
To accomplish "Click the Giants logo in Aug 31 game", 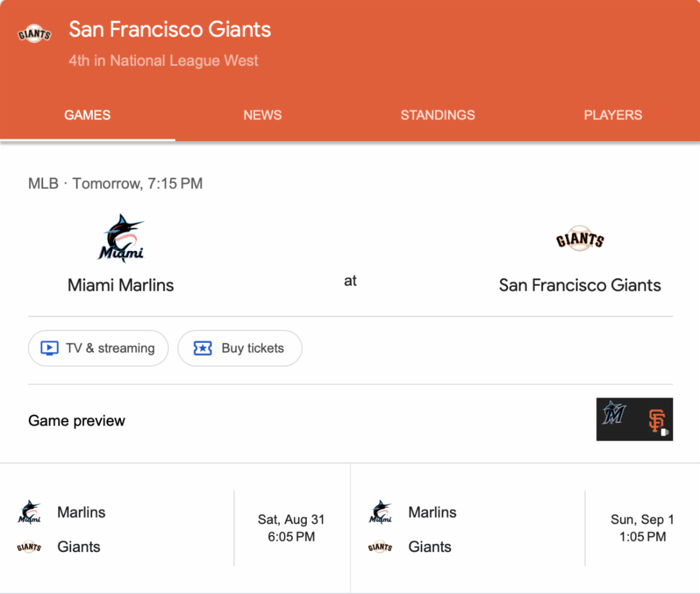I will click(29, 547).
